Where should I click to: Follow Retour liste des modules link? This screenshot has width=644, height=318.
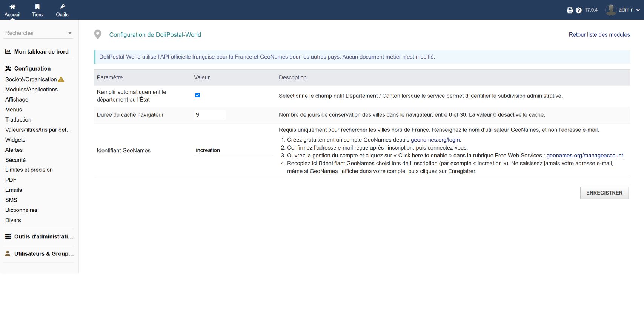pyautogui.click(x=599, y=35)
